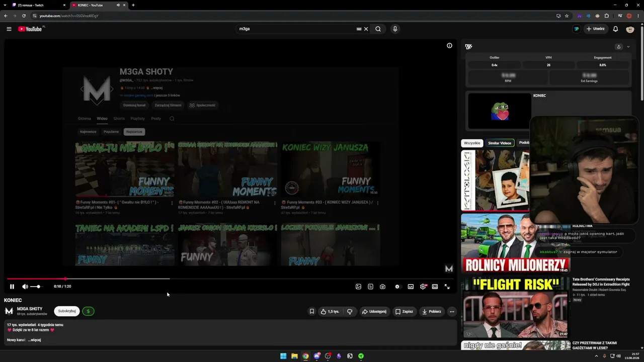The height and width of the screenshot is (362, 644).
Task: Adjust the volume slider
Action: 36,287
